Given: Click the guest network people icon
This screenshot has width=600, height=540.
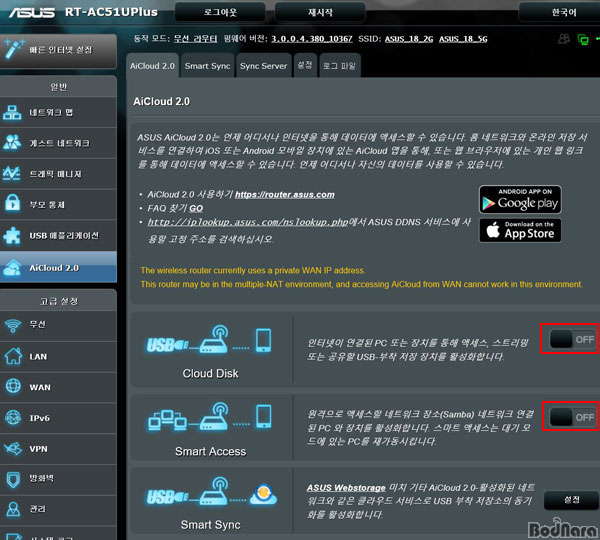Looking at the screenshot, I should [12, 143].
